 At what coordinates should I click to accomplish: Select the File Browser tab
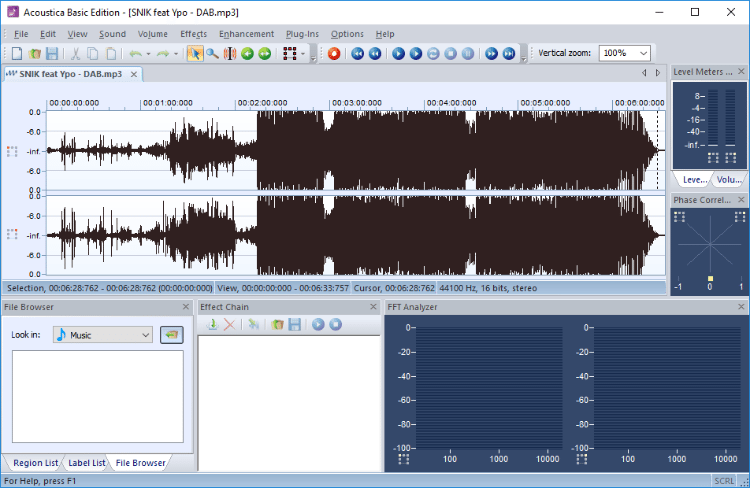pyautogui.click(x=140, y=463)
